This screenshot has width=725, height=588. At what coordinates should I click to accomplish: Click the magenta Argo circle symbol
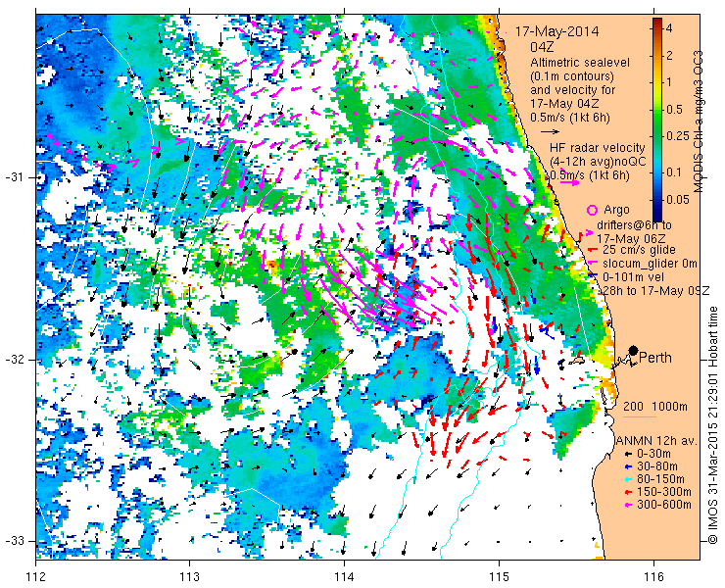(x=593, y=210)
